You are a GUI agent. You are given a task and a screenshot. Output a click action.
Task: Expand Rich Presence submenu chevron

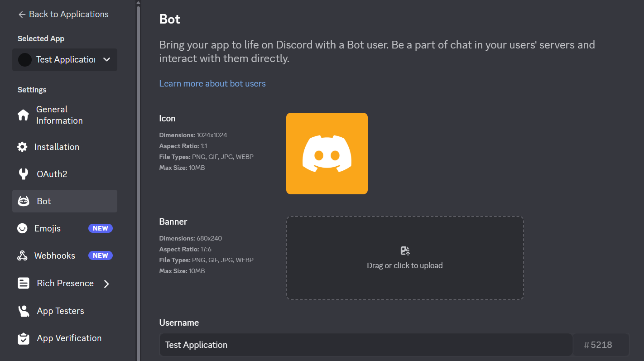click(x=106, y=284)
